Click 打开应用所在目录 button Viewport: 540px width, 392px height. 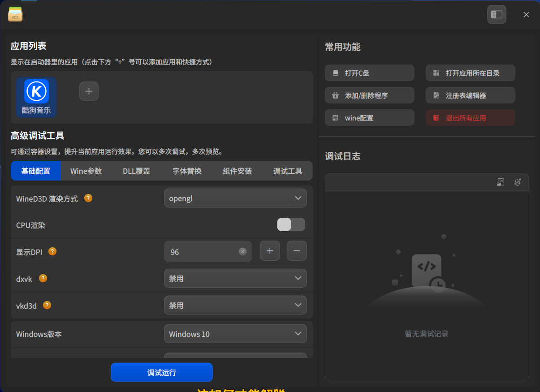(x=471, y=73)
